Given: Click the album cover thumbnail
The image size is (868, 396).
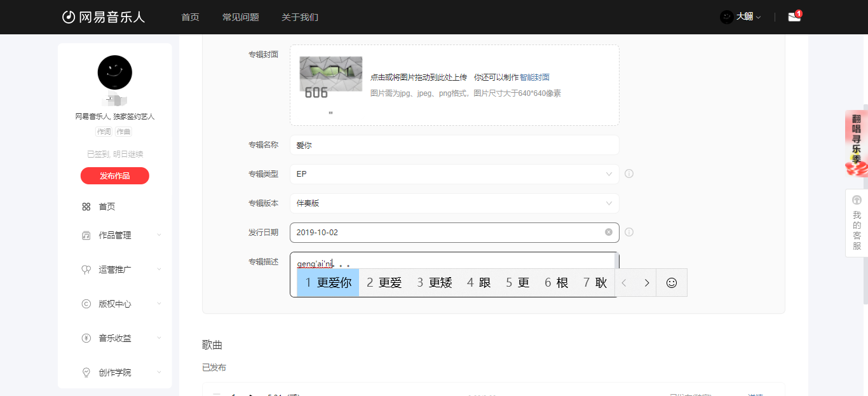Looking at the screenshot, I should click(x=330, y=78).
